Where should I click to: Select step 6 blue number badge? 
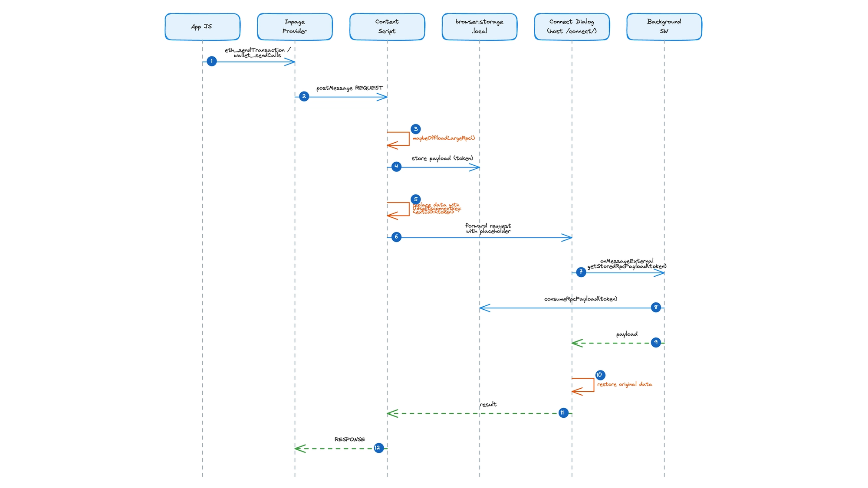(x=396, y=237)
